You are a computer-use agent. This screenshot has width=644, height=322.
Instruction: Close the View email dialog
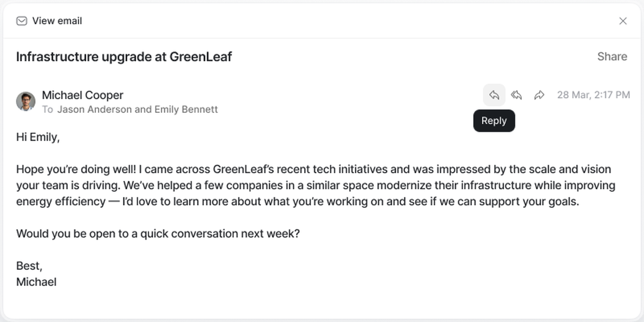pos(623,21)
